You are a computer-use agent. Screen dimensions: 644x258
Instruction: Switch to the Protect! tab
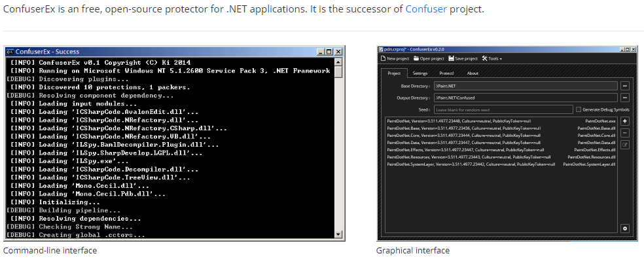click(446, 73)
